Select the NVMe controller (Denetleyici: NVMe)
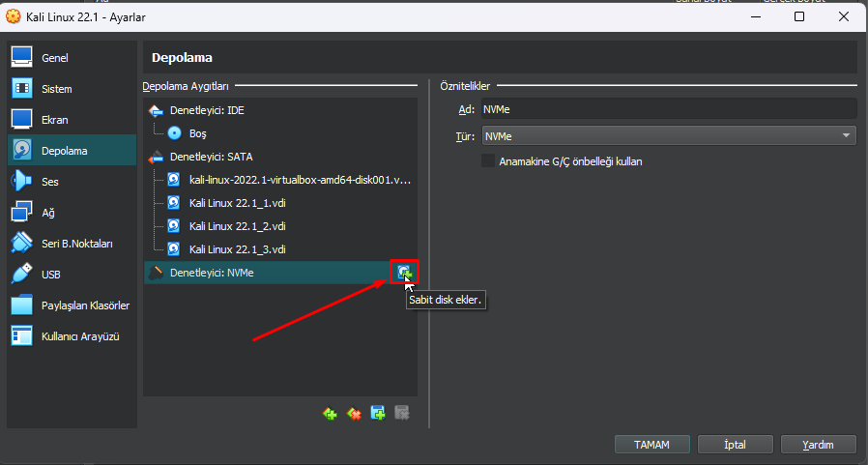868x465 pixels. 280,273
